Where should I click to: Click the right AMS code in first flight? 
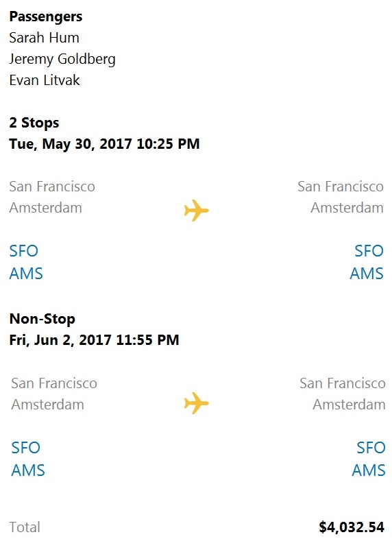[x=367, y=274]
